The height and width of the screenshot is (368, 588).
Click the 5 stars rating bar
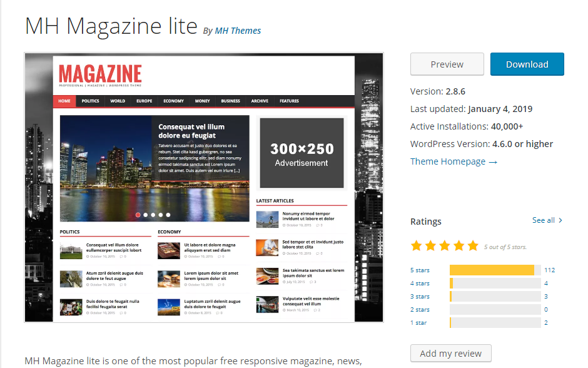(x=495, y=270)
